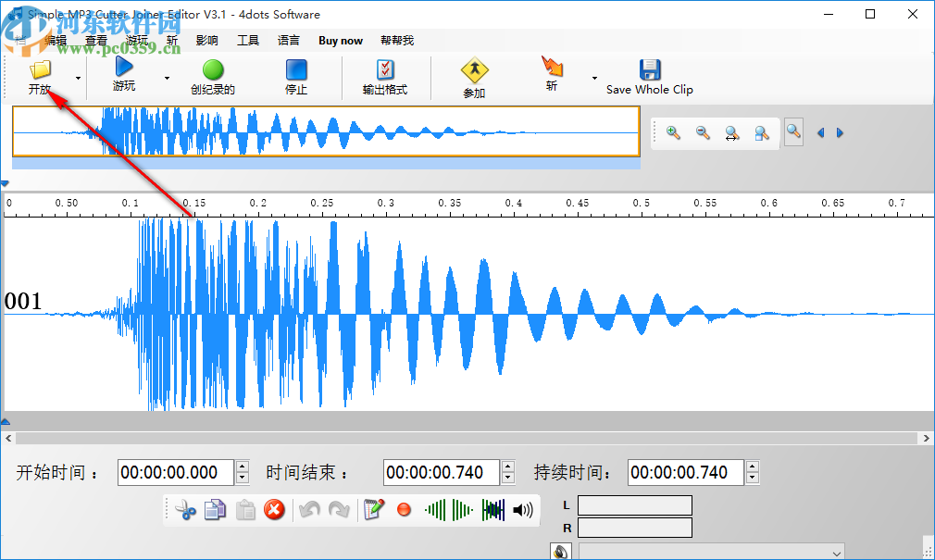Screen dimensions: 935x560
Task: Open the 开放 dropdown arrow
Action: (x=77, y=77)
